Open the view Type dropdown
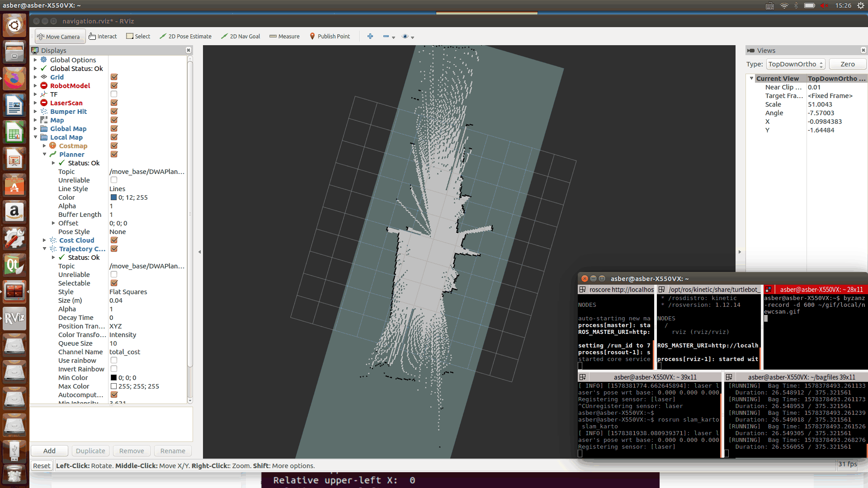Viewport: 868px width, 488px height. click(x=795, y=64)
